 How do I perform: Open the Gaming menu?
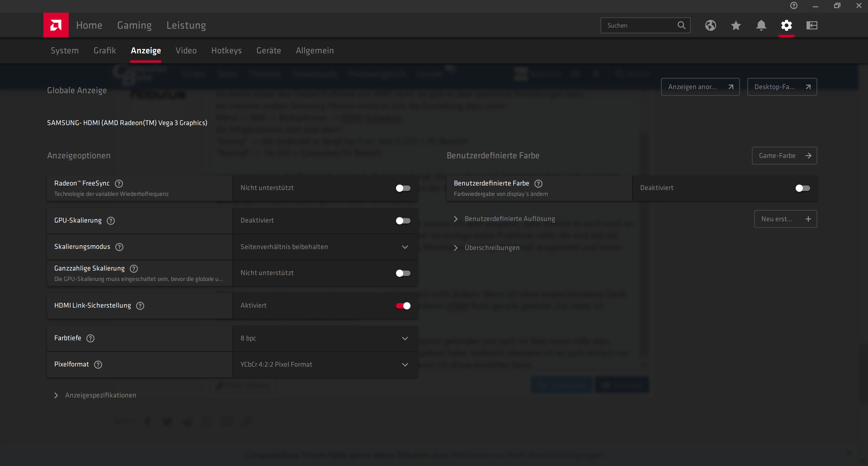tap(134, 25)
